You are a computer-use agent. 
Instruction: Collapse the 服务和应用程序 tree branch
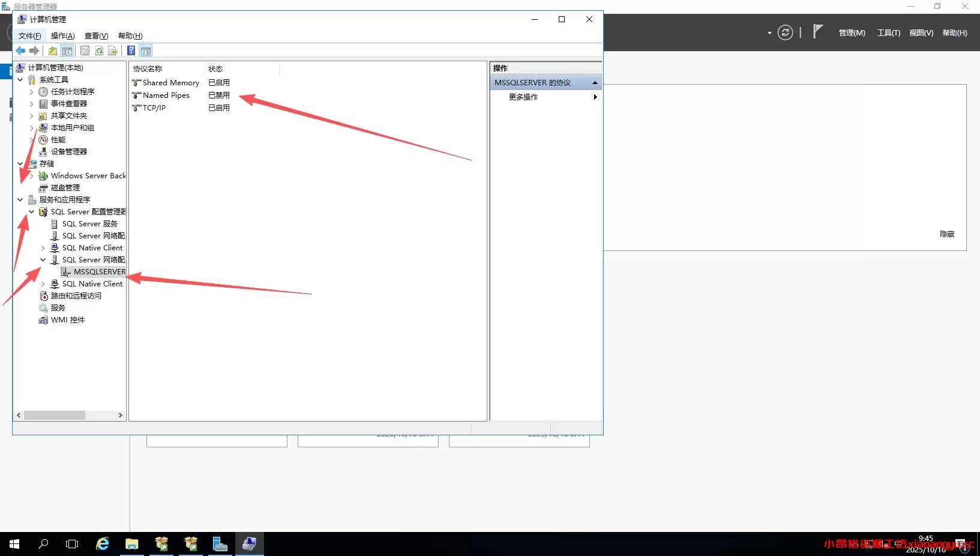(x=20, y=199)
